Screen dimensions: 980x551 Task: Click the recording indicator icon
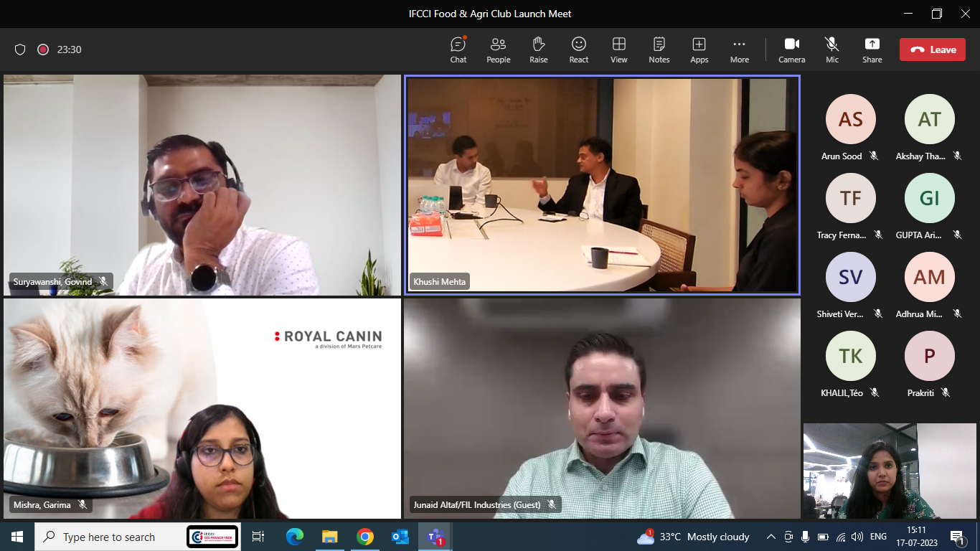tap(43, 50)
